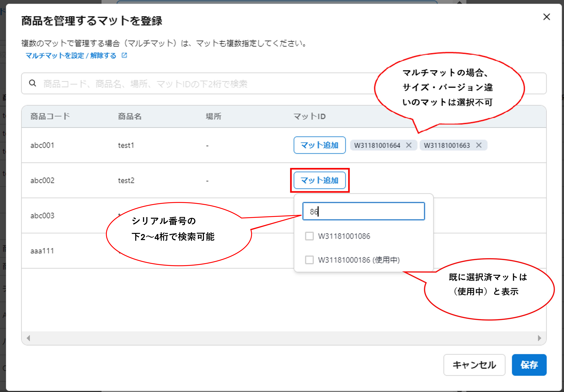Close the mat registration dialog
Viewport: 564px width, 392px height.
pyautogui.click(x=546, y=17)
